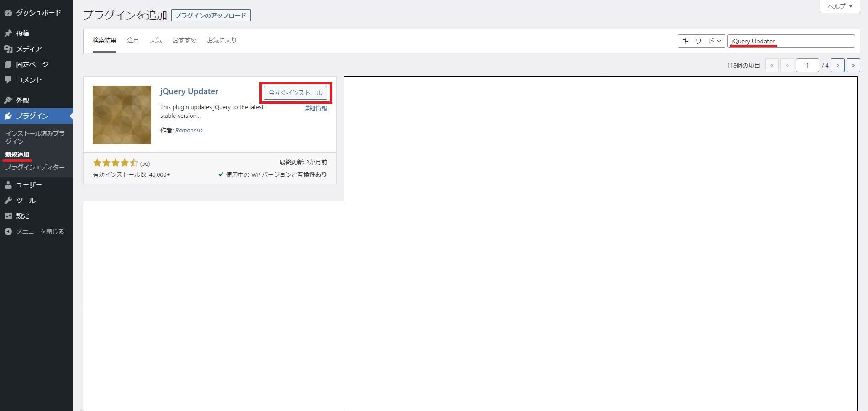Collapse the admin menu via メニューを閉じる

(8, 232)
